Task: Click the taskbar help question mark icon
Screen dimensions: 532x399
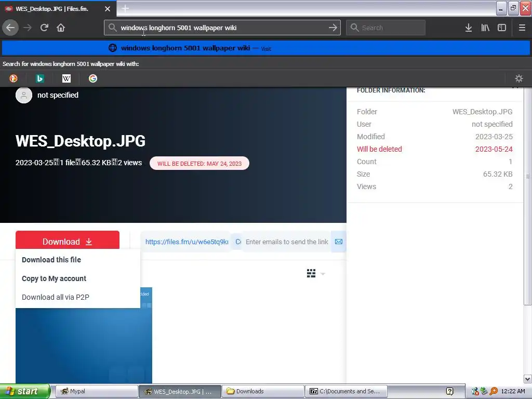Action: [x=449, y=391]
